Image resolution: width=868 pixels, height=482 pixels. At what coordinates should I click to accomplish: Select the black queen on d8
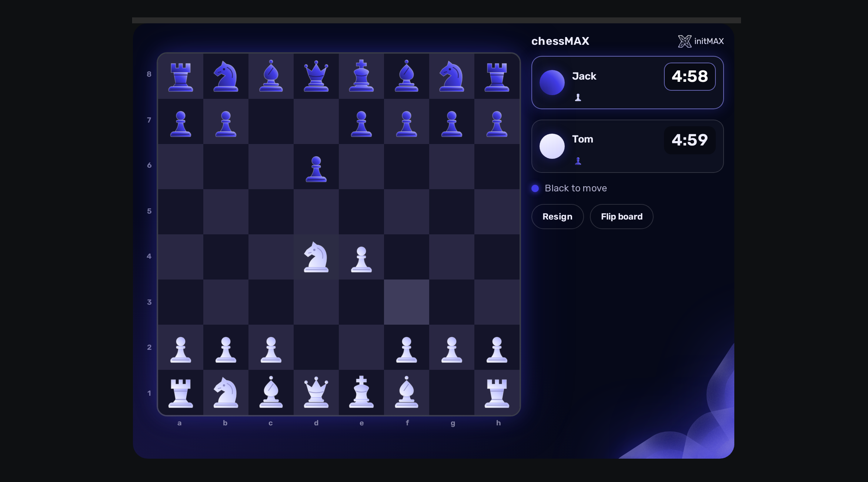tap(316, 76)
